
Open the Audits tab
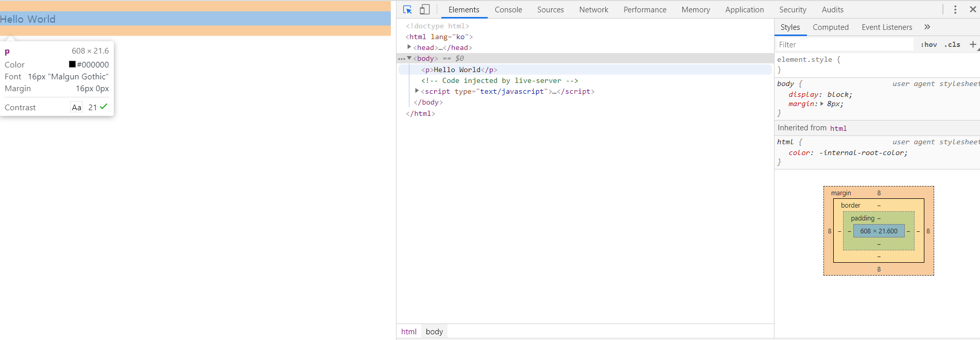point(833,9)
